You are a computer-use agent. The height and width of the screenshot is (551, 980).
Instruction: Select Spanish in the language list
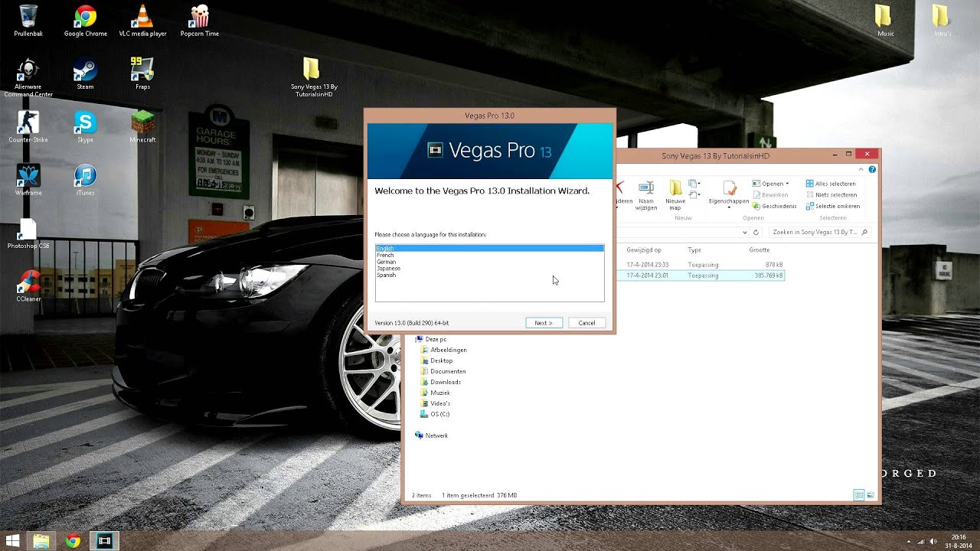[489, 275]
